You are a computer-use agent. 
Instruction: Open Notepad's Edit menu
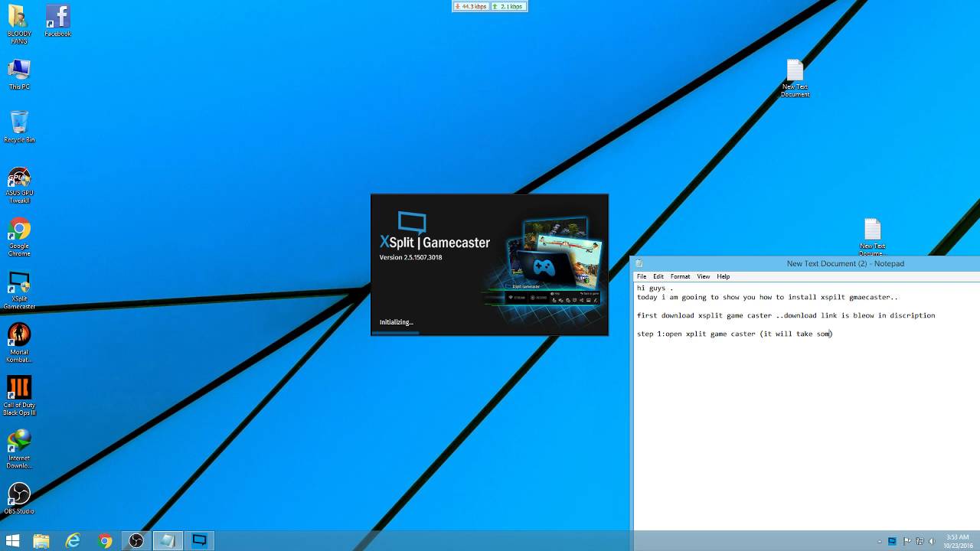[x=658, y=276]
